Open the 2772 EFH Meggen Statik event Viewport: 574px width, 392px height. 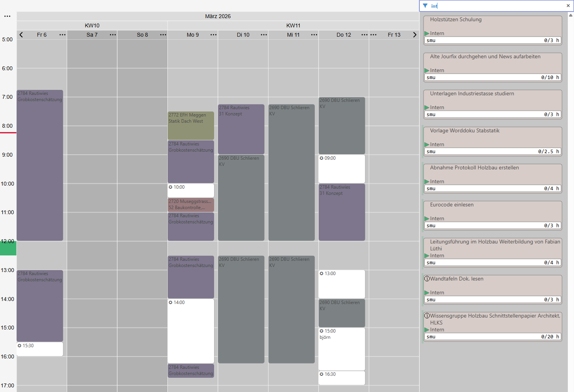click(x=191, y=126)
